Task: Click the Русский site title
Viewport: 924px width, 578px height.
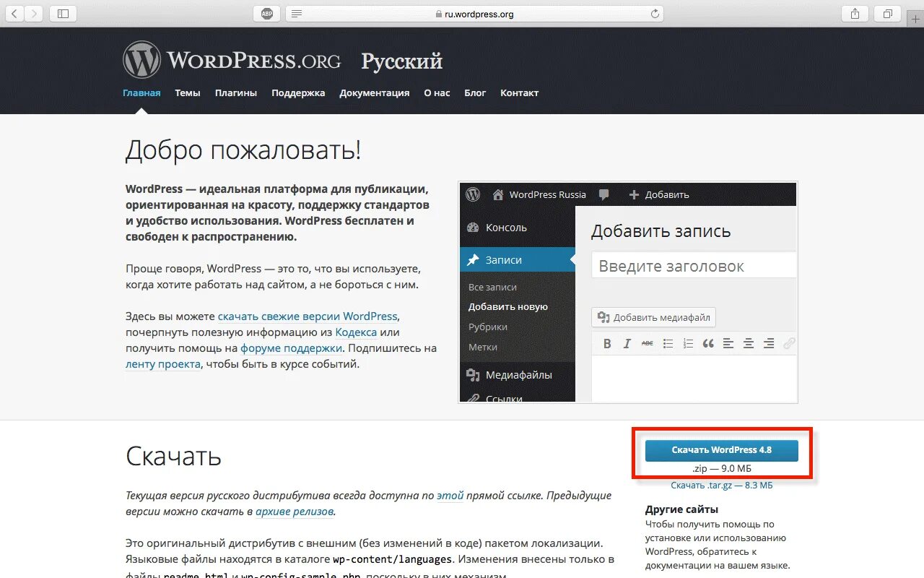Action: (x=402, y=61)
